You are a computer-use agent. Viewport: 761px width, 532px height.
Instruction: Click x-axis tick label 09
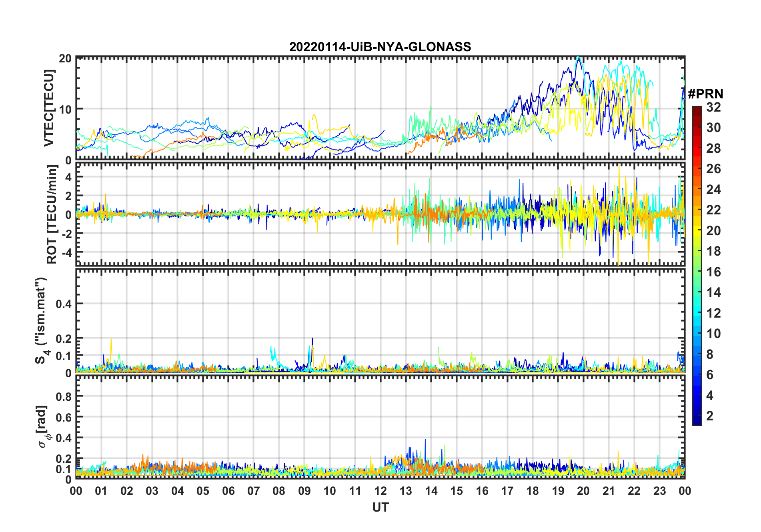tap(304, 491)
